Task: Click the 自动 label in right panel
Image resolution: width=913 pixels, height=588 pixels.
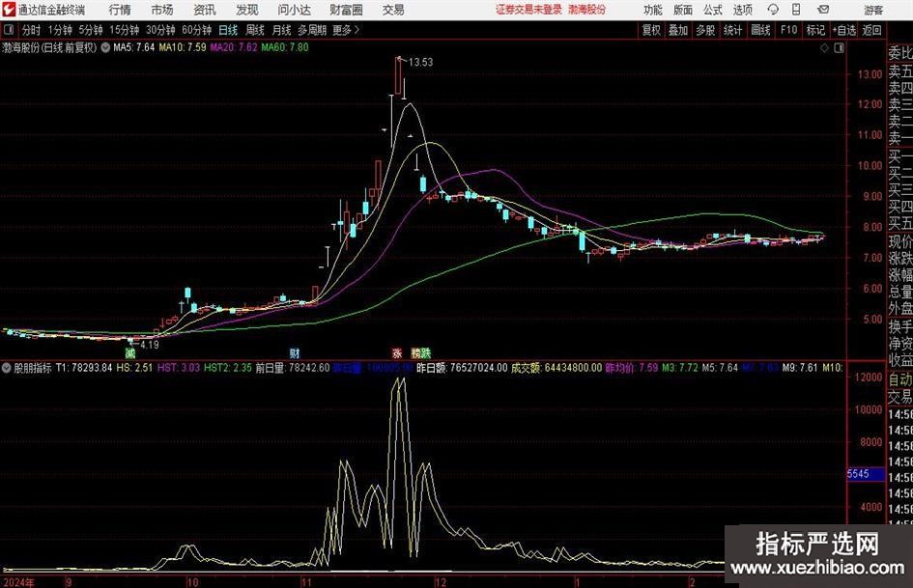Action: coord(900,379)
